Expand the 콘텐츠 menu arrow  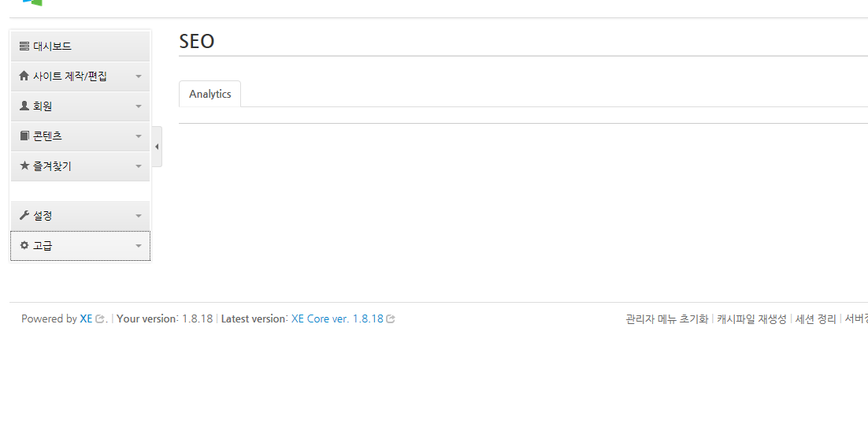pos(139,136)
